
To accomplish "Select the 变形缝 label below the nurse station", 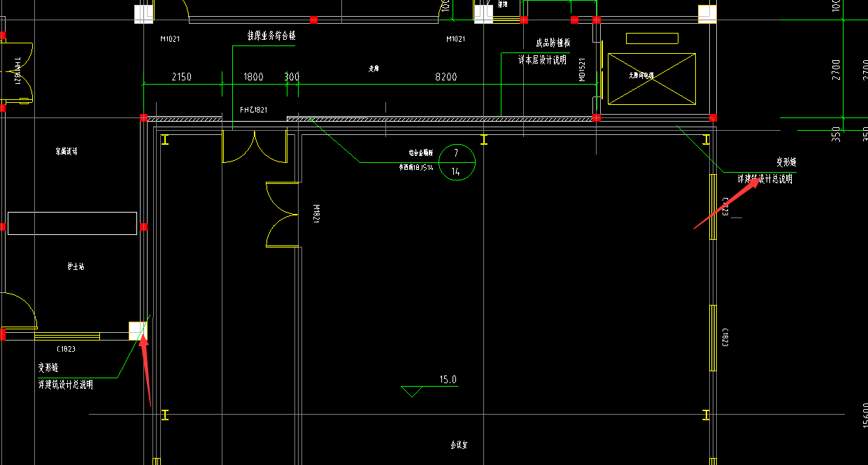I will (48, 367).
